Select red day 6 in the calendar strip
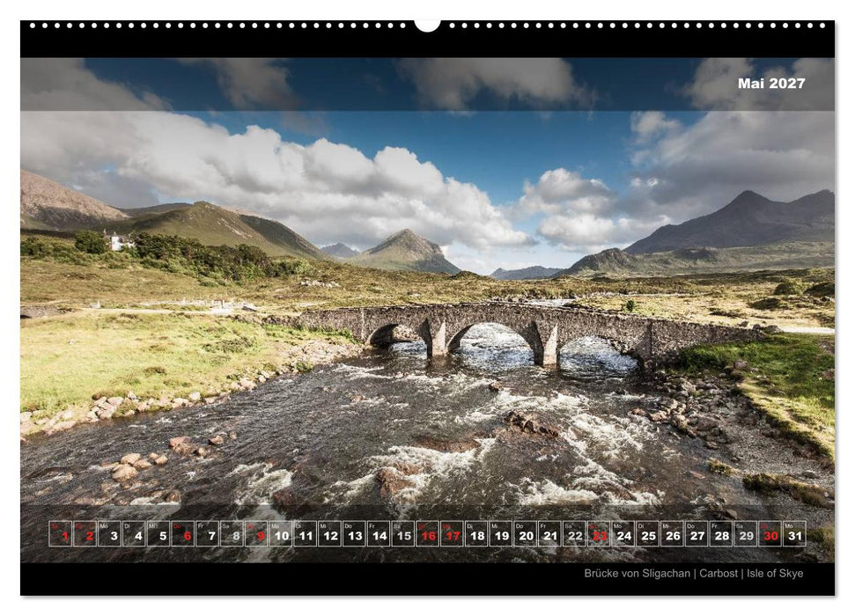Image resolution: width=855 pixels, height=616 pixels. tap(183, 533)
